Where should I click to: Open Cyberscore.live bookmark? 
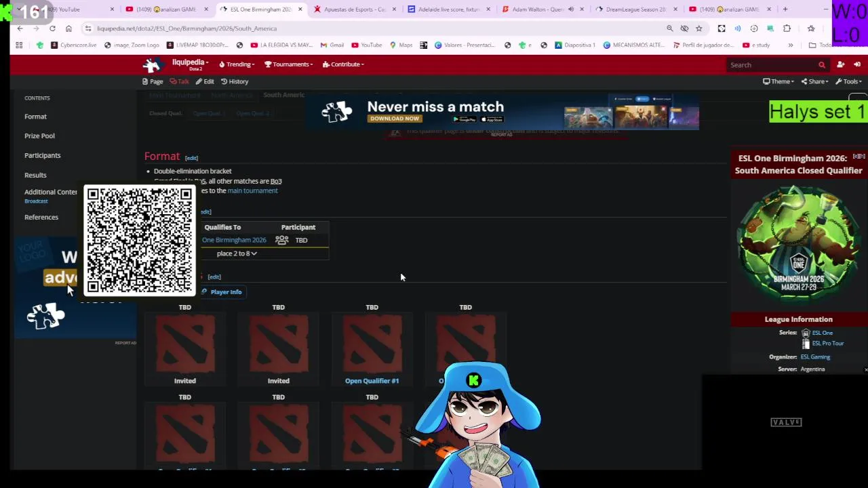pyautogui.click(x=73, y=45)
